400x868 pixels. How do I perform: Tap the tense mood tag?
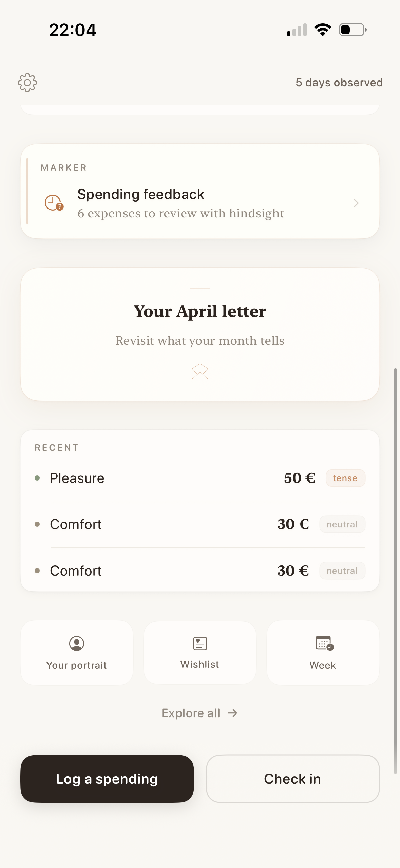click(x=345, y=478)
